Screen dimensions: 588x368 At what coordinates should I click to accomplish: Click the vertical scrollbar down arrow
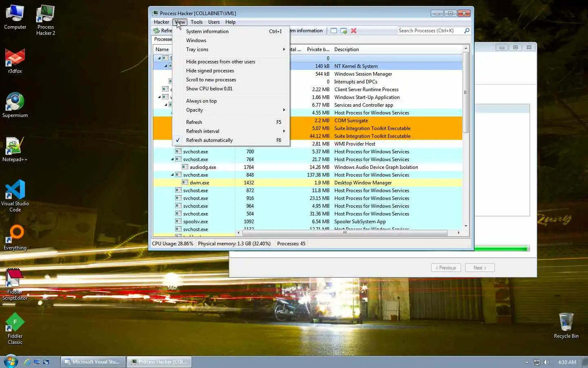[465, 226]
